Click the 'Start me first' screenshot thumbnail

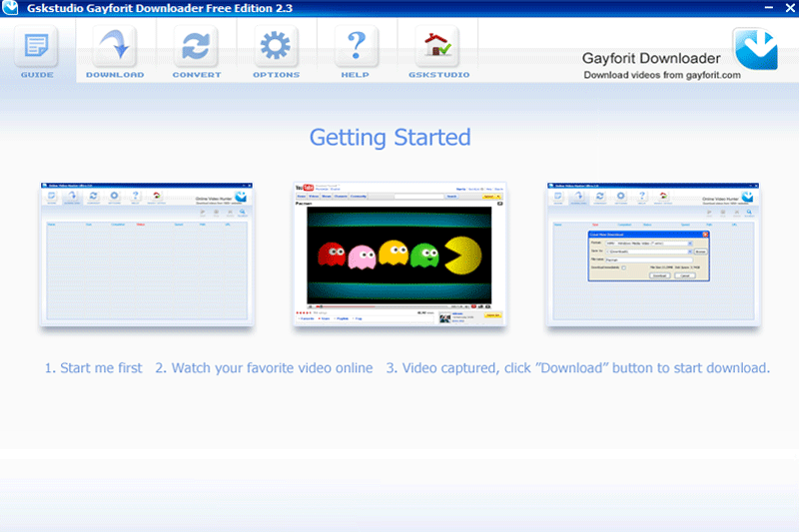(147, 254)
